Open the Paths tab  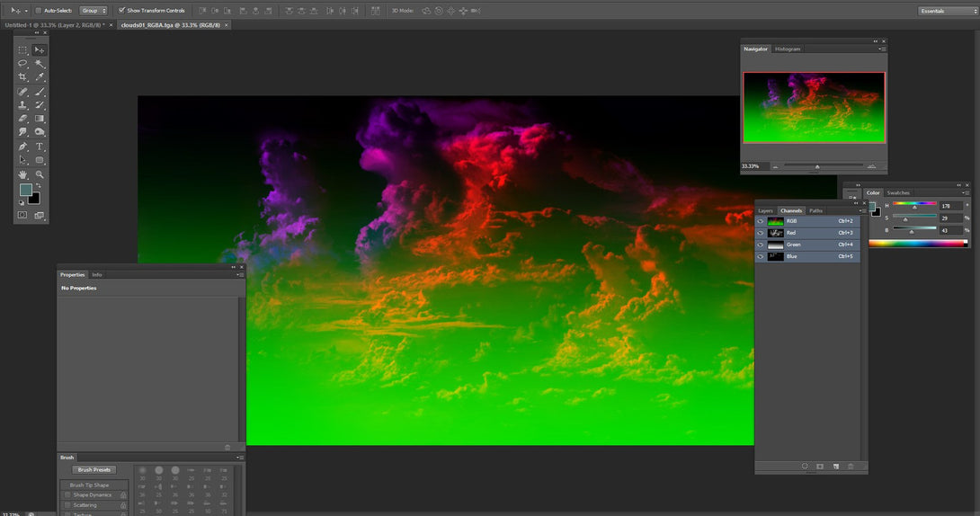point(816,210)
